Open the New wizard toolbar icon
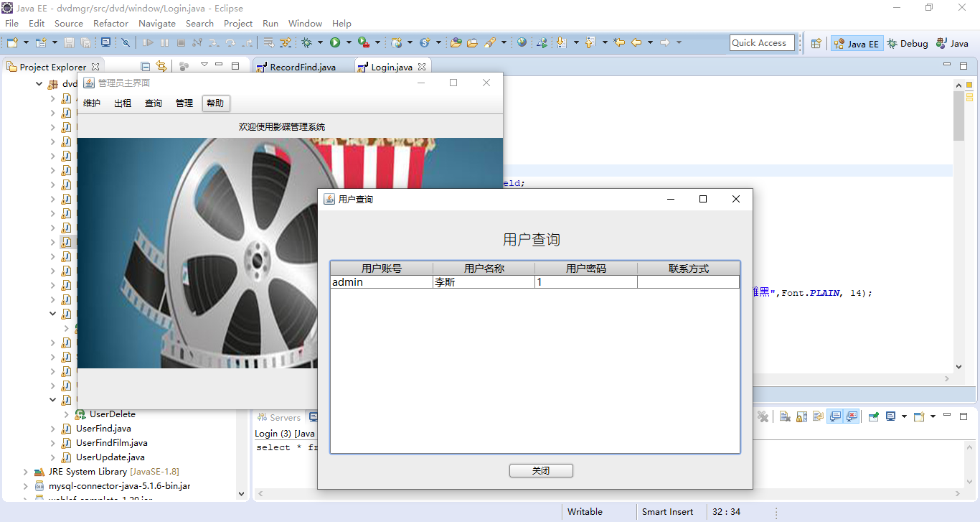The height and width of the screenshot is (522, 980). 12,43
